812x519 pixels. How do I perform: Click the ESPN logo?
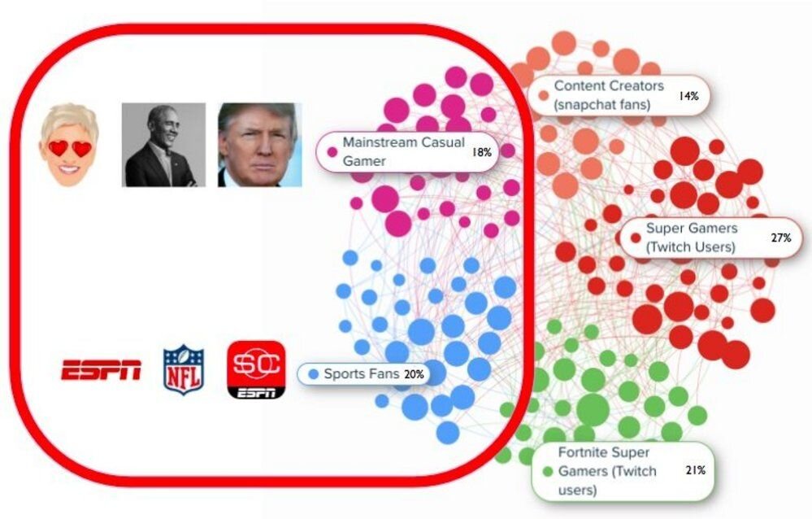coord(101,369)
